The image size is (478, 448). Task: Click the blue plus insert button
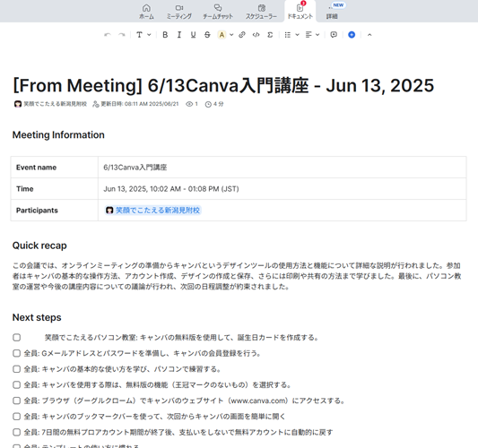[352, 35]
